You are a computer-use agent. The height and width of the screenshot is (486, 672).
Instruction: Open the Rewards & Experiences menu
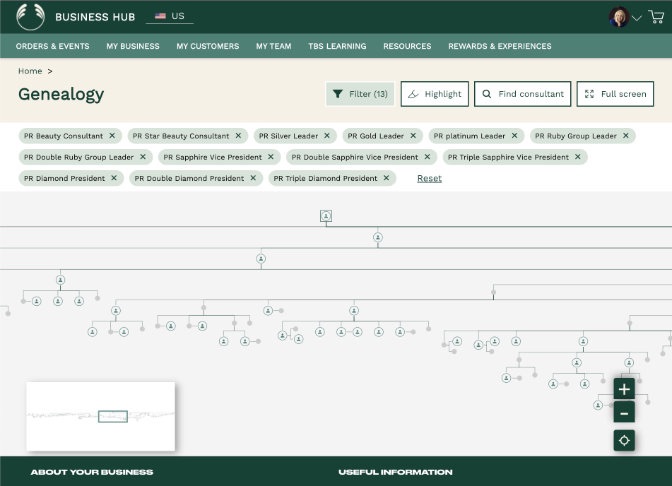point(500,46)
